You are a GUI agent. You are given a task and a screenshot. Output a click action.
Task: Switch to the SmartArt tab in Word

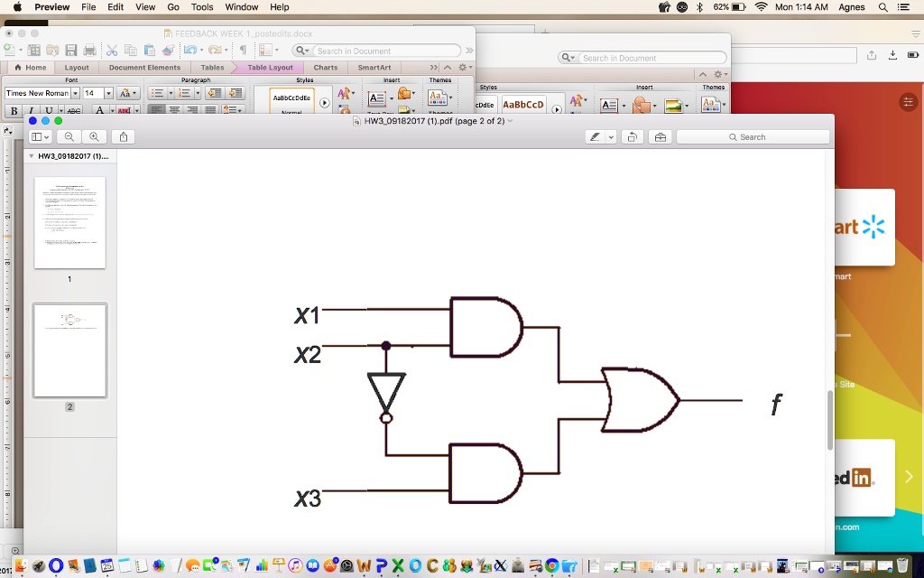374,67
